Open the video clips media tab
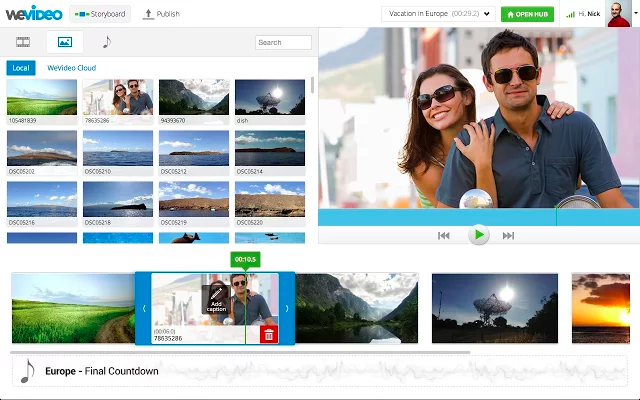The image size is (640, 400). (23, 42)
